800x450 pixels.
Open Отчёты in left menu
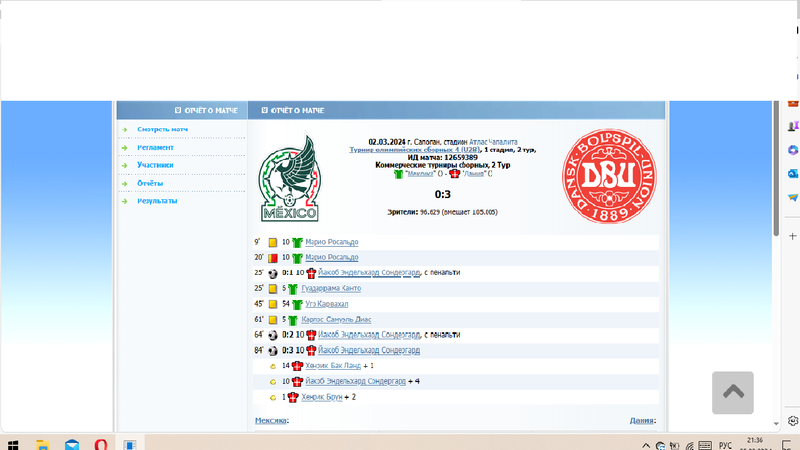pyautogui.click(x=150, y=183)
